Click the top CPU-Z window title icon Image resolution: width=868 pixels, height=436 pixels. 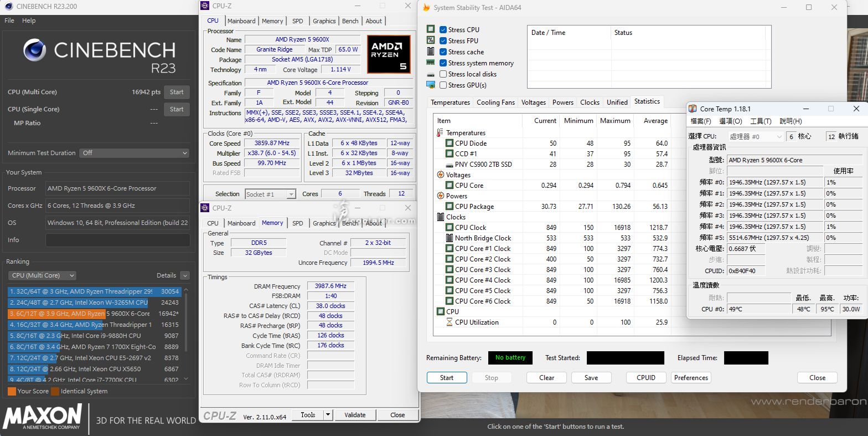click(206, 6)
